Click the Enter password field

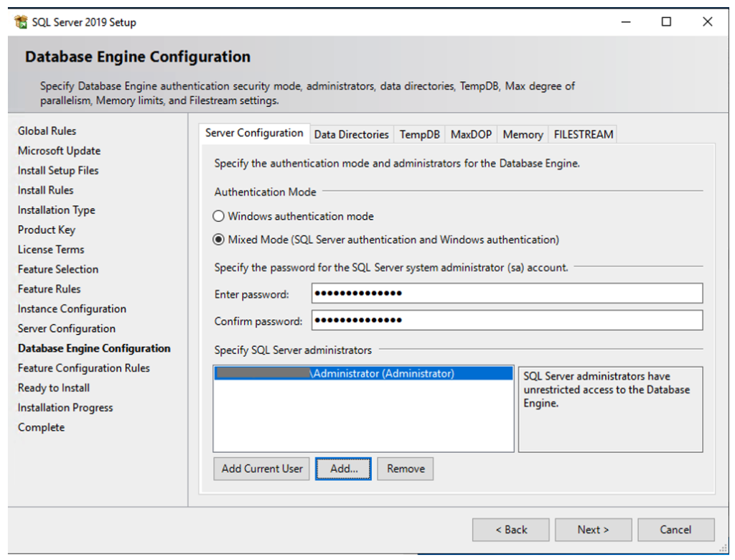[x=507, y=294]
